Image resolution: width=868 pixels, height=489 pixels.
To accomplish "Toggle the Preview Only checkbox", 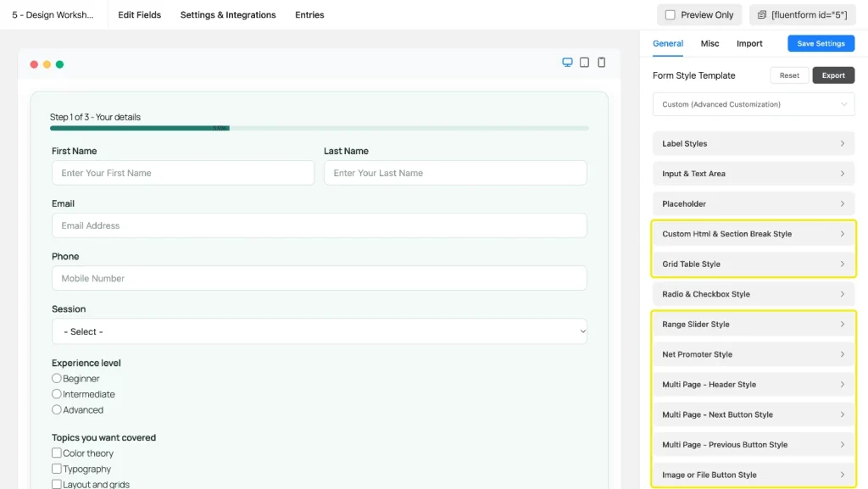I will coord(670,15).
